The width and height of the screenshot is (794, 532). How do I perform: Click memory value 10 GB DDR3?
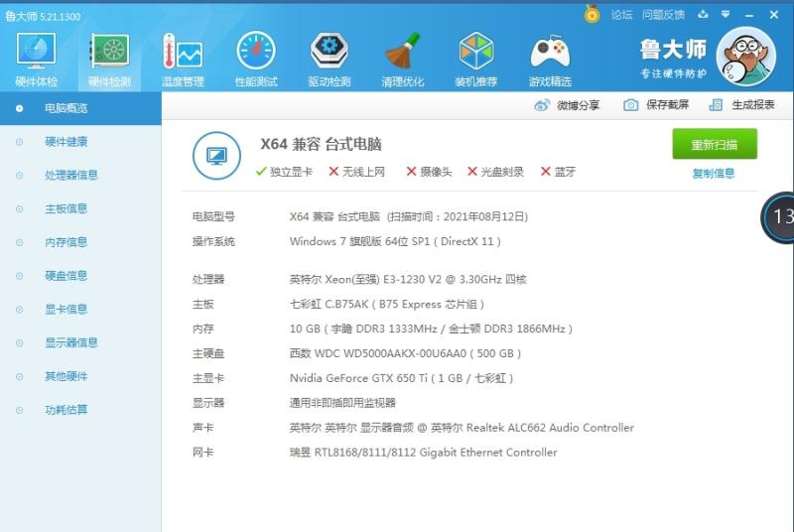[431, 329]
